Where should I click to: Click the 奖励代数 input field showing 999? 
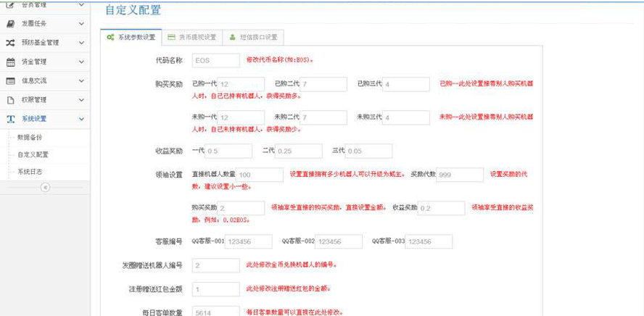pyautogui.click(x=460, y=175)
